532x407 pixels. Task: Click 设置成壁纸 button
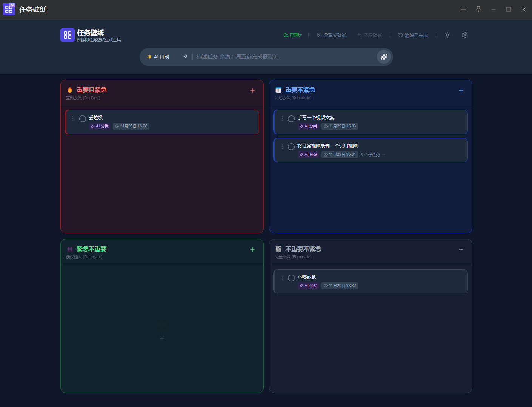331,35
